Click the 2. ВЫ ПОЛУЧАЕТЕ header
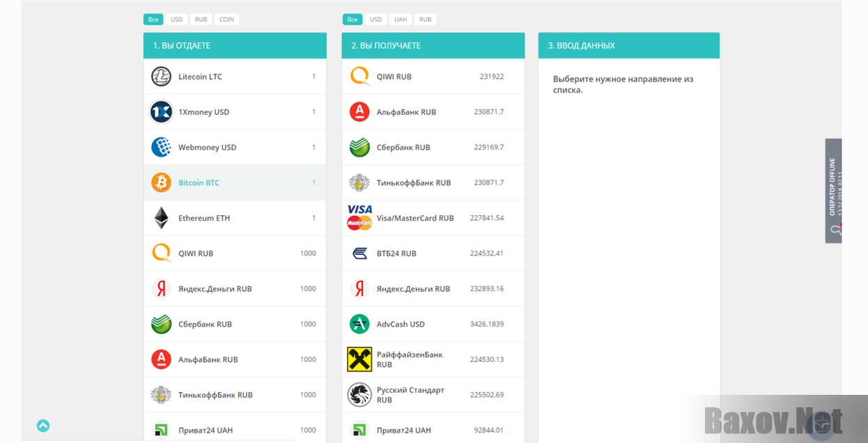 433,45
